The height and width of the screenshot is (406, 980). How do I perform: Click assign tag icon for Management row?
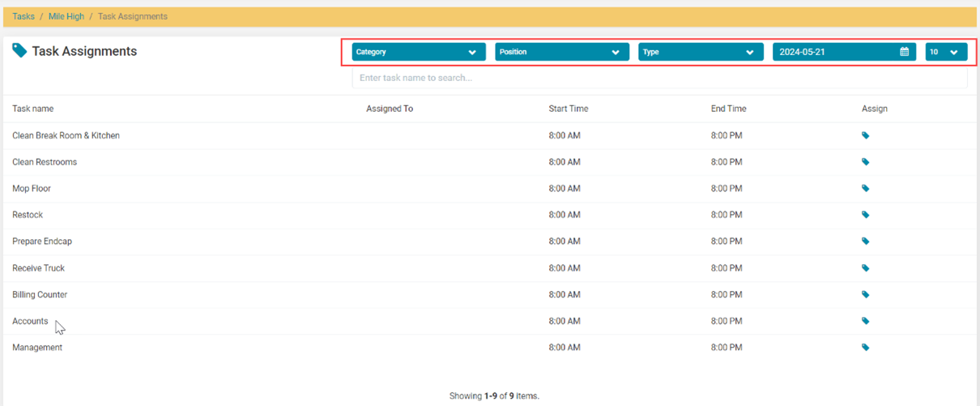click(866, 348)
